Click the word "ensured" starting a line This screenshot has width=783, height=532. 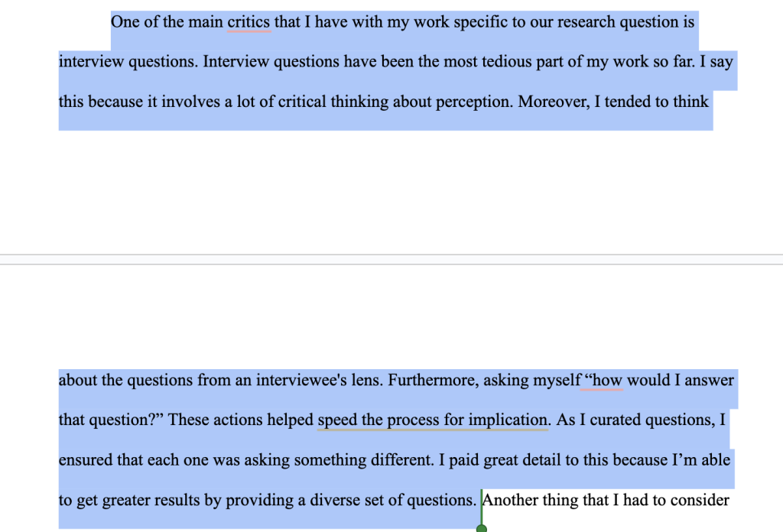84,460
